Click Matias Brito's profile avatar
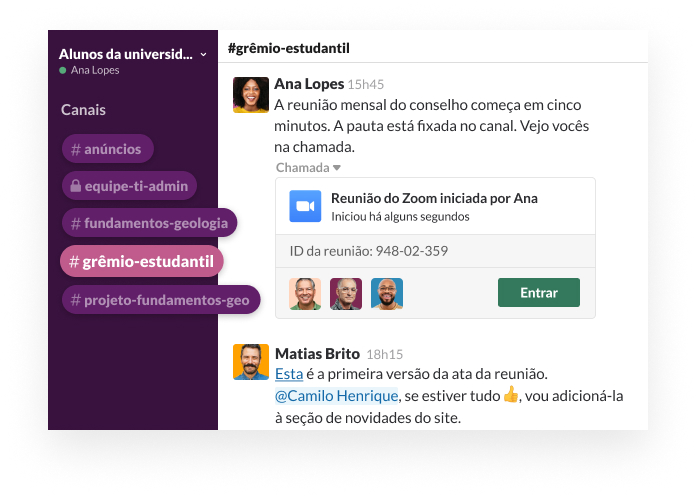696x496 pixels. tap(251, 362)
